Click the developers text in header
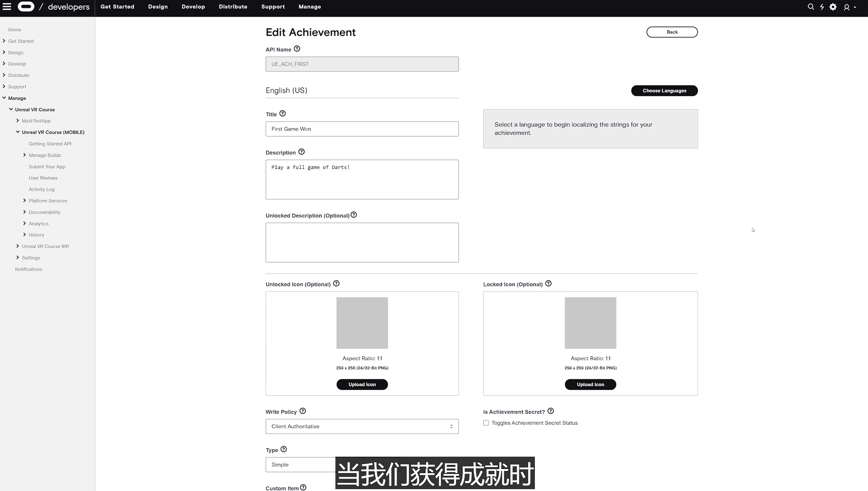Image resolution: width=868 pixels, height=491 pixels. [x=69, y=7]
